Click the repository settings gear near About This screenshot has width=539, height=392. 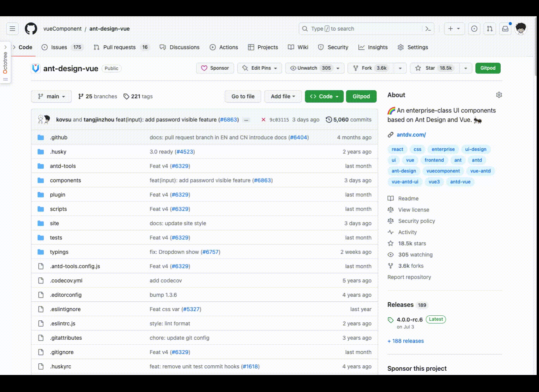[499, 95]
